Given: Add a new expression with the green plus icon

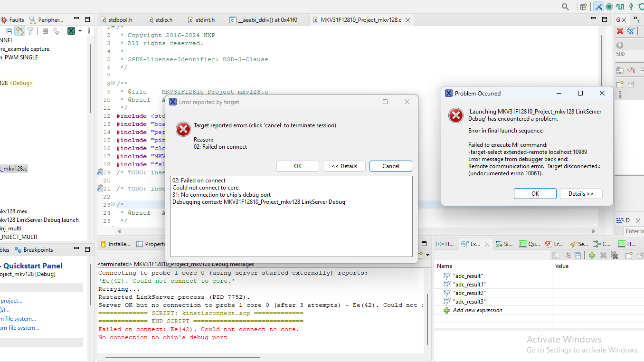Looking at the screenshot, I should pos(591,255).
